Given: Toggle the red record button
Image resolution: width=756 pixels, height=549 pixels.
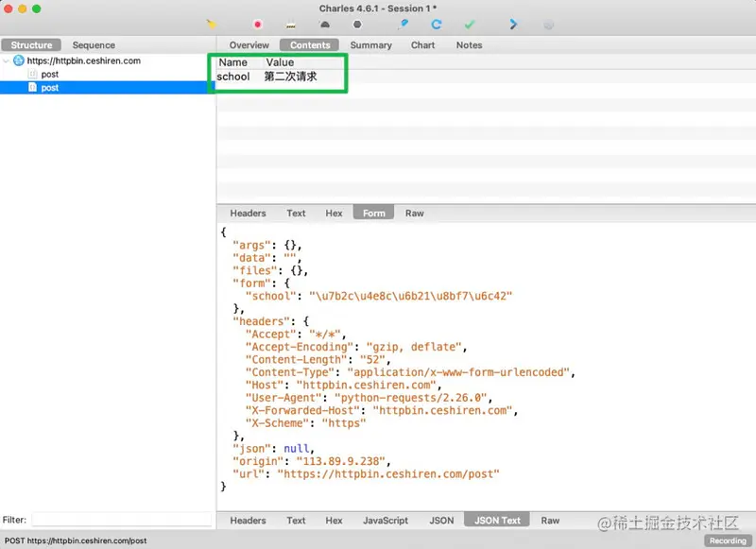Looking at the screenshot, I should (257, 25).
